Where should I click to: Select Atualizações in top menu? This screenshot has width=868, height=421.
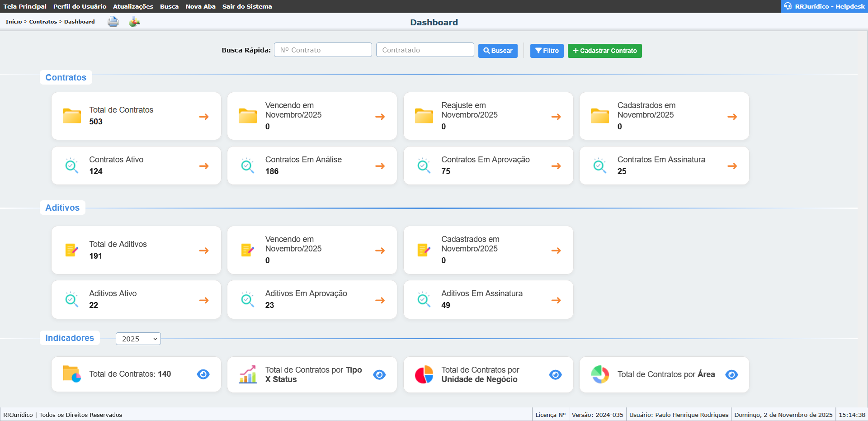tap(133, 6)
